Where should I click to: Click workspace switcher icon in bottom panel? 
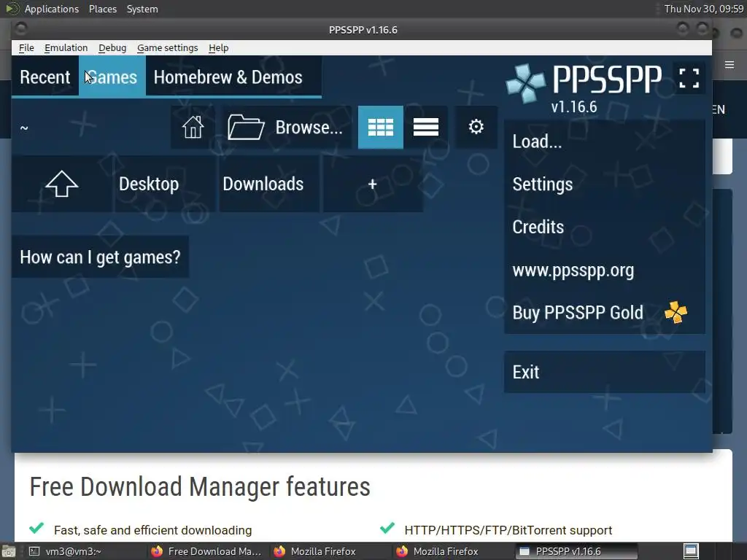tap(691, 551)
